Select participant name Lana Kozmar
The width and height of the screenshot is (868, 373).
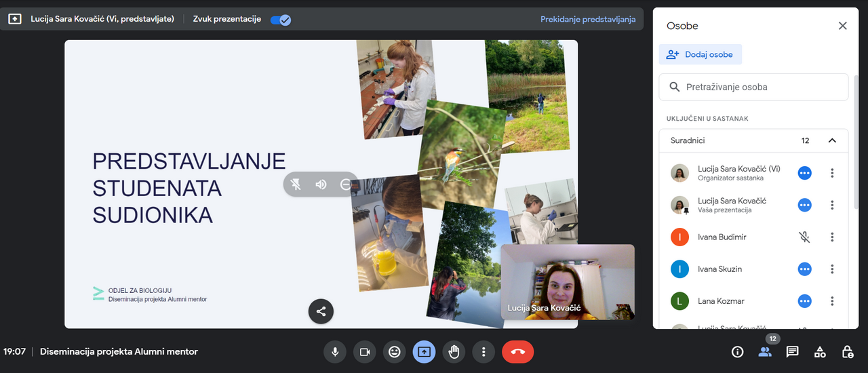click(x=721, y=301)
